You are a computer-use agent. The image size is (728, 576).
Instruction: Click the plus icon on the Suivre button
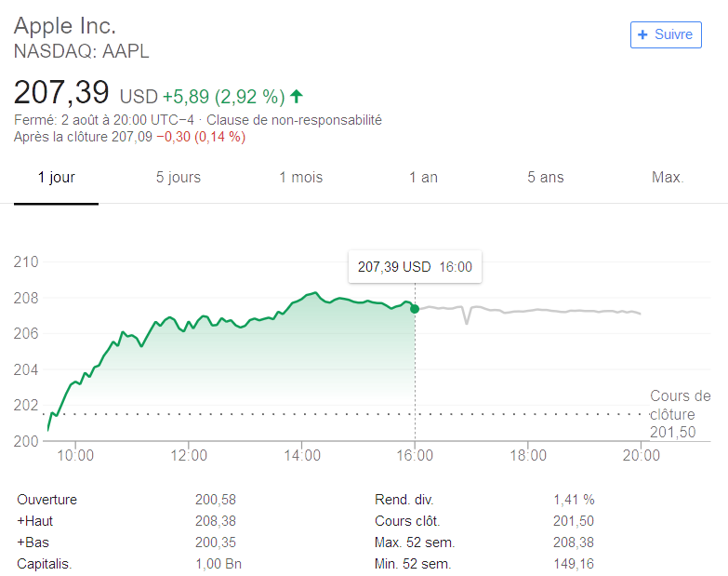[x=642, y=35]
